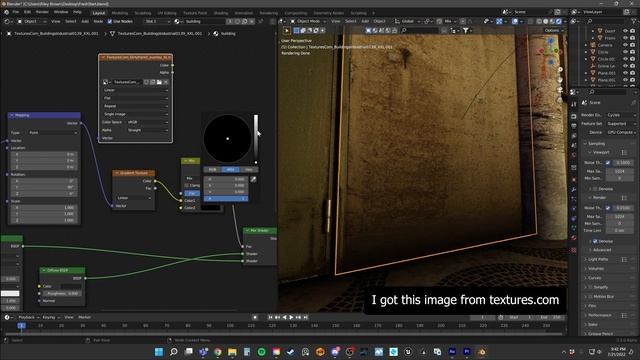Open the Feature Set Supported dropdown

tap(620, 124)
